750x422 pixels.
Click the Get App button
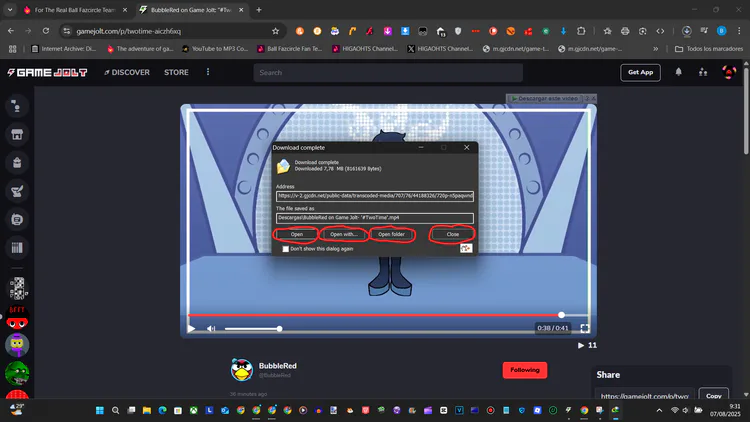(640, 72)
